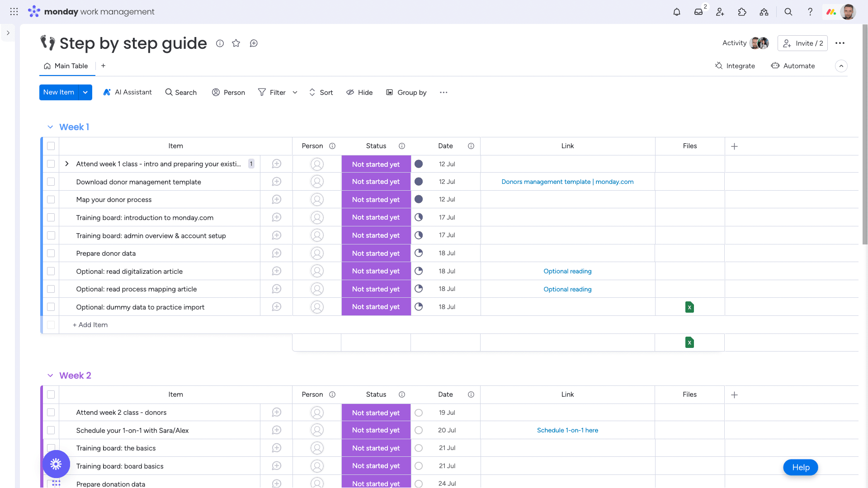Image resolution: width=868 pixels, height=488 pixels.
Task: Click the Hide columns icon
Action: click(x=350, y=92)
